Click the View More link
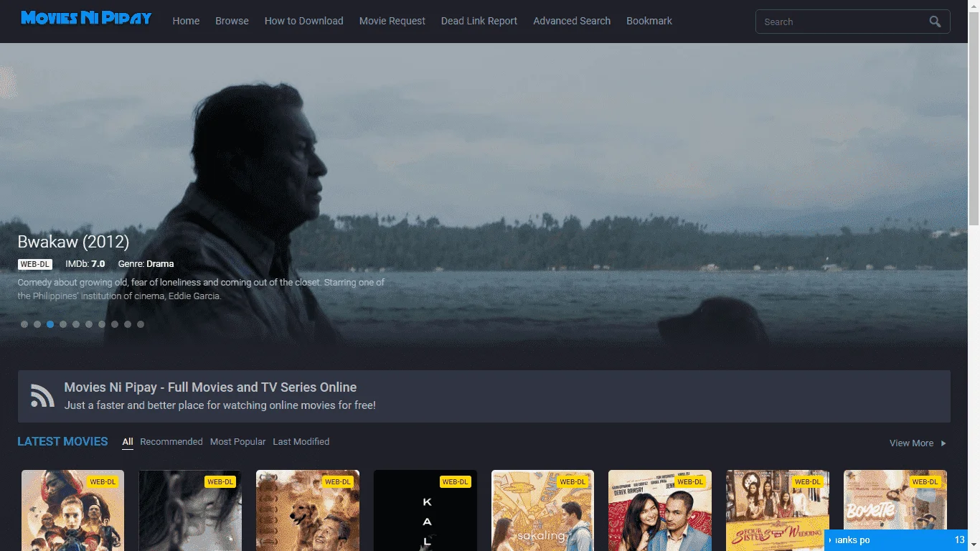 point(918,443)
